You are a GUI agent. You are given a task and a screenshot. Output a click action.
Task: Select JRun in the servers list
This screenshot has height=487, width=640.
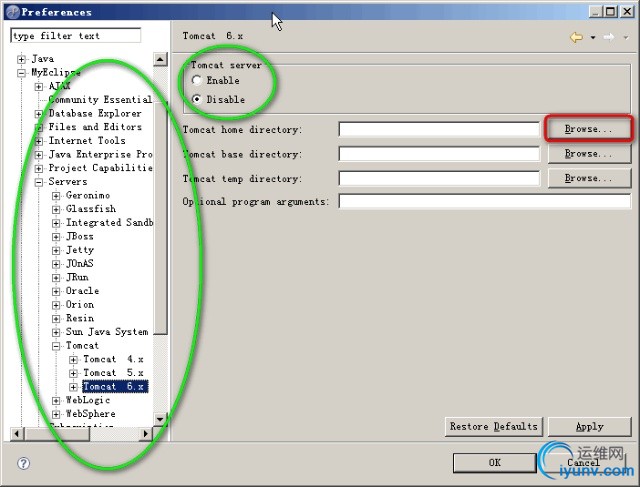[77, 277]
